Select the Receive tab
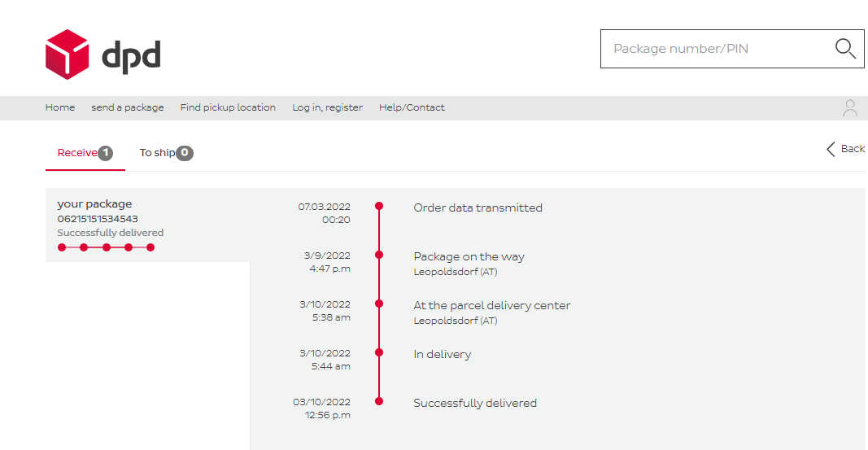The width and height of the screenshot is (868, 450). click(77, 153)
